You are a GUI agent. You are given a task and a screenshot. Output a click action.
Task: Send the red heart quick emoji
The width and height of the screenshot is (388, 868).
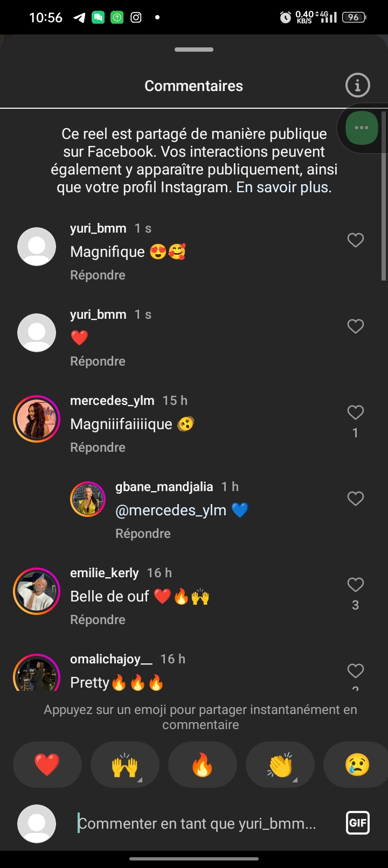coord(47,765)
